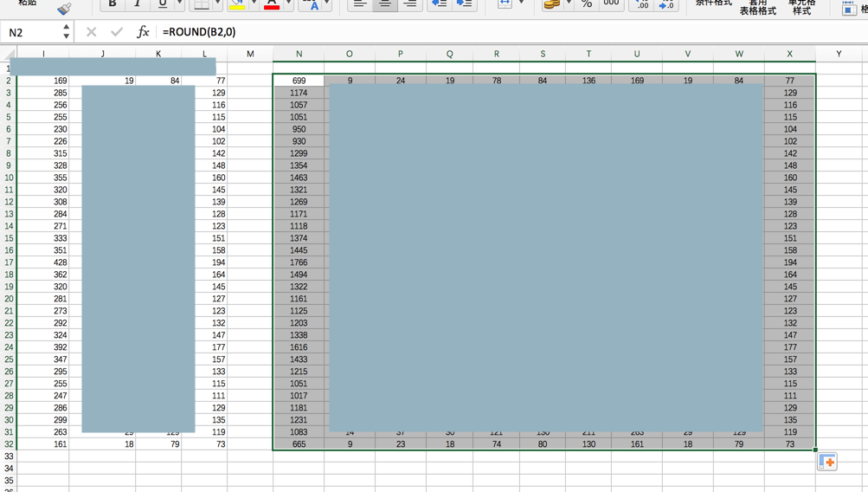Open 单元格样式 cell styles
This screenshot has width=868, height=492.
click(x=801, y=7)
